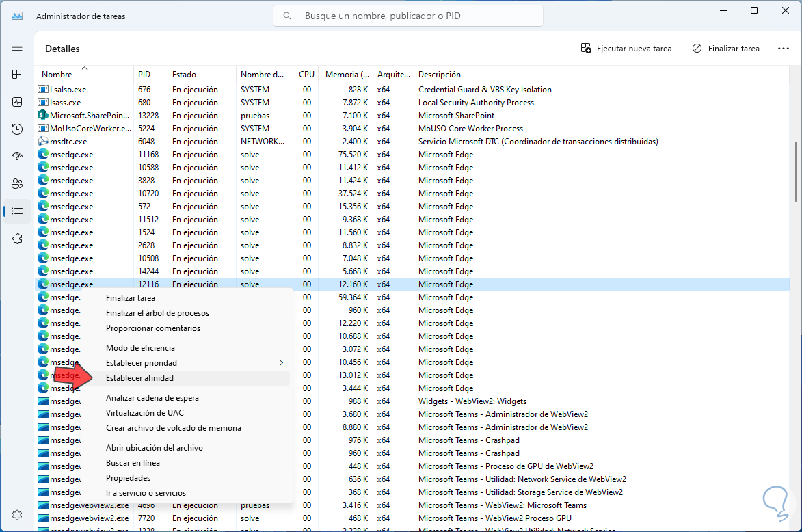Open Task Manager settings gear icon
Screen dimensions: 802x532
click(17, 515)
